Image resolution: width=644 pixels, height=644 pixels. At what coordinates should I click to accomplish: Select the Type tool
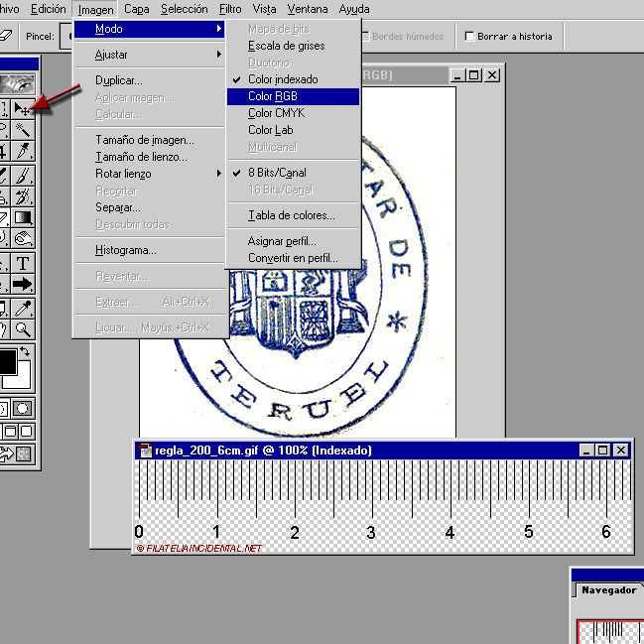coord(22,262)
